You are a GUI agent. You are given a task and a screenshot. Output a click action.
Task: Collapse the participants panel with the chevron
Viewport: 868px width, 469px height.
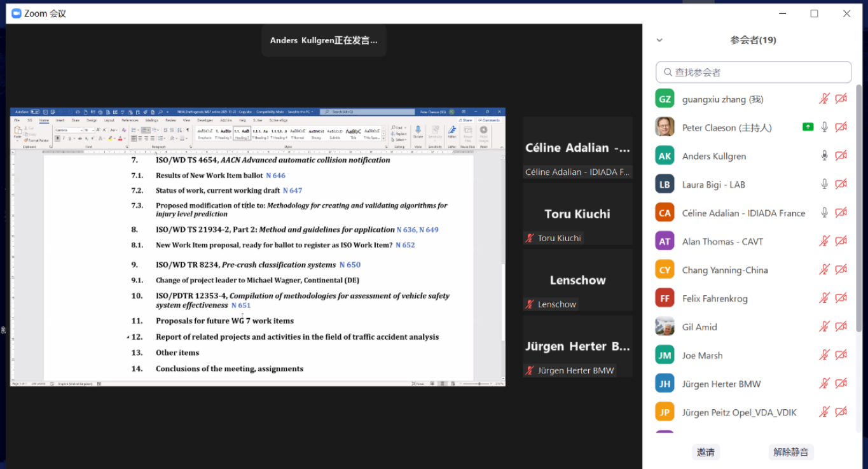[659, 40]
